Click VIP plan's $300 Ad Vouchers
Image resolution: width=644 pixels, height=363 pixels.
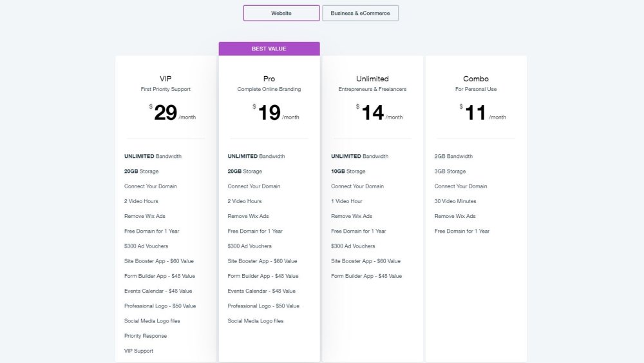point(146,246)
